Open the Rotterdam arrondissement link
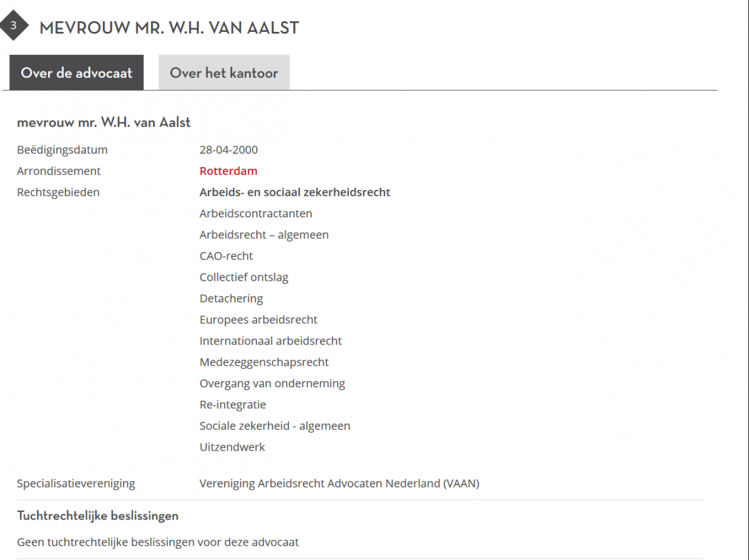 (x=228, y=170)
